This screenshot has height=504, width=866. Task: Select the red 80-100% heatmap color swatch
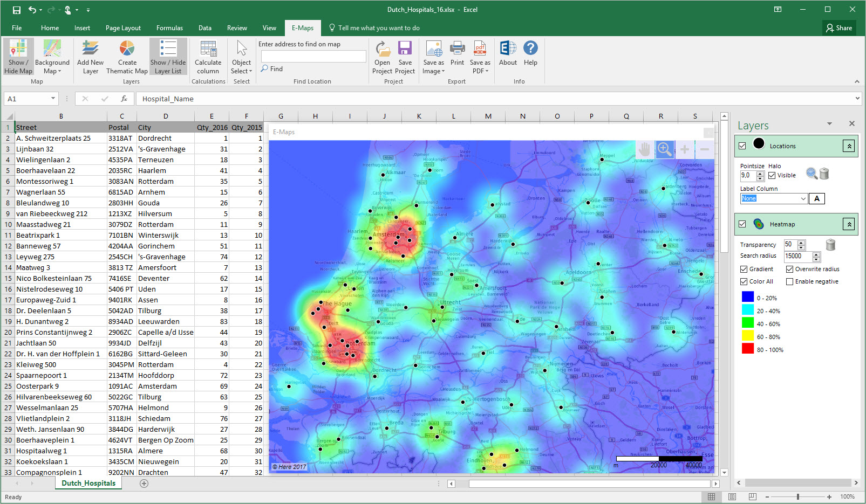748,349
